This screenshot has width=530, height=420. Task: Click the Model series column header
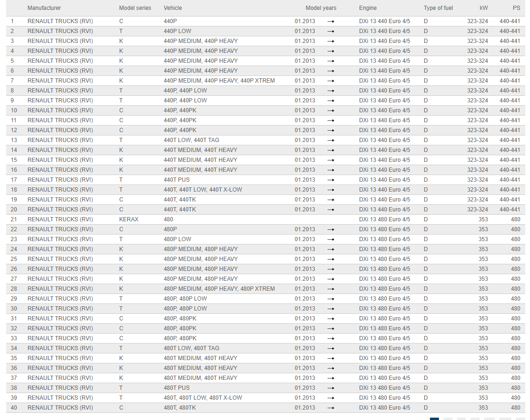135,8
